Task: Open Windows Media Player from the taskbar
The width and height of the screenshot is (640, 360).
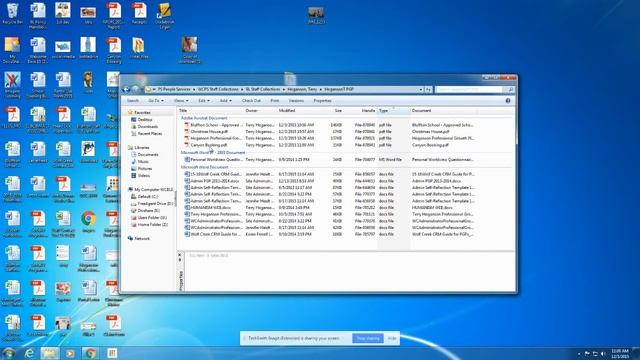Action: (70, 353)
